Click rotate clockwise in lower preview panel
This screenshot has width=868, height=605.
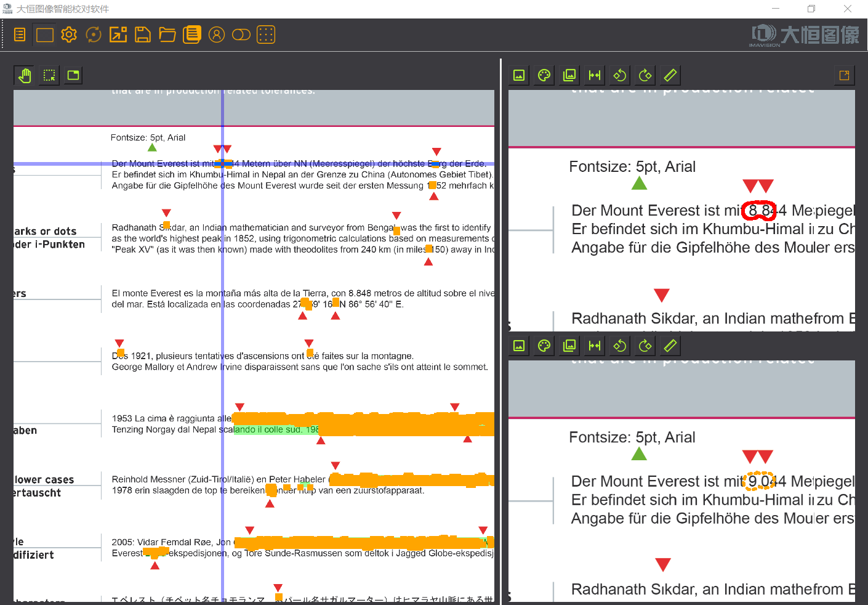click(x=645, y=346)
